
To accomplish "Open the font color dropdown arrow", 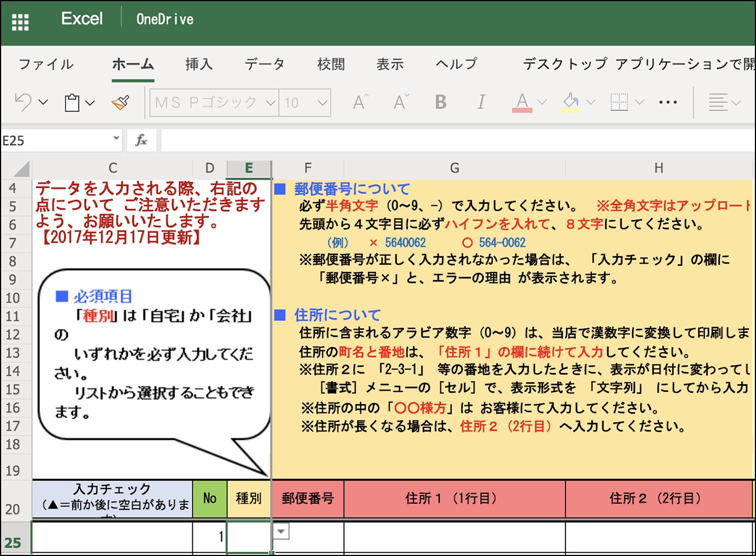I will pos(543,103).
